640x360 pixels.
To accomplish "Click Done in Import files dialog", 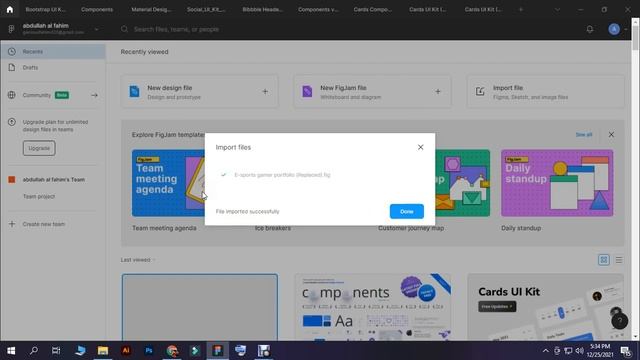I will (x=407, y=211).
